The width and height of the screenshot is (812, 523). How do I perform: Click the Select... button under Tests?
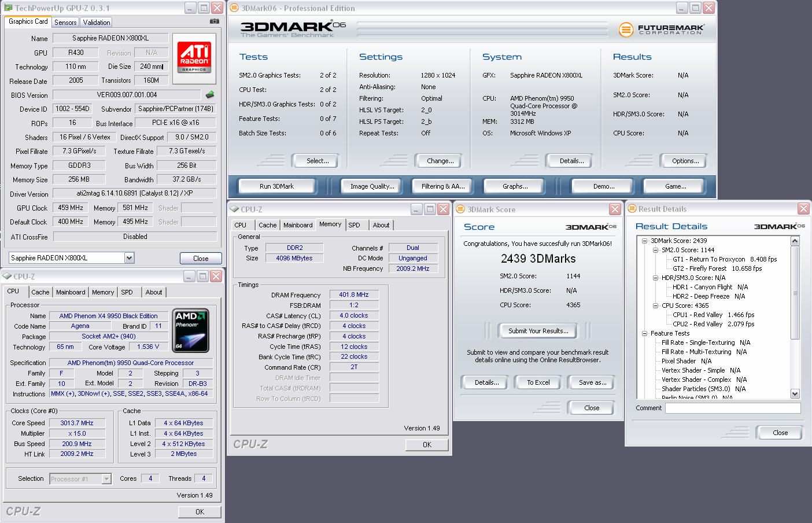(x=315, y=161)
